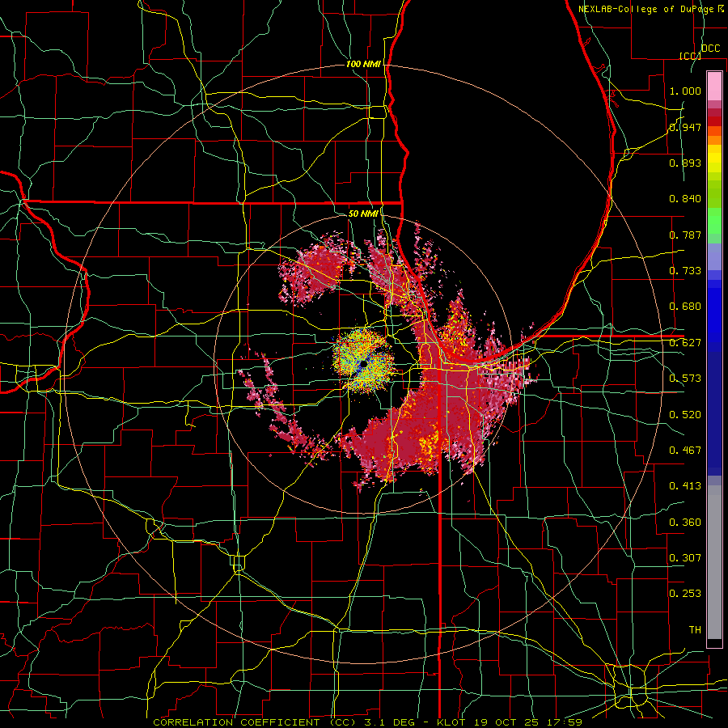Click the 0.307 color scale value
Image resolution: width=728 pixels, height=728 pixels.
point(685,558)
